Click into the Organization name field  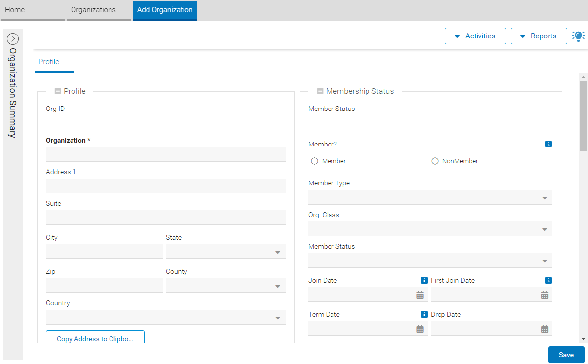pos(166,154)
